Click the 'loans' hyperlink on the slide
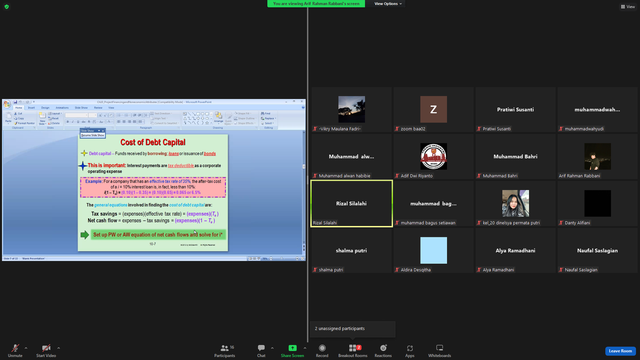640x360 pixels. 173,154
